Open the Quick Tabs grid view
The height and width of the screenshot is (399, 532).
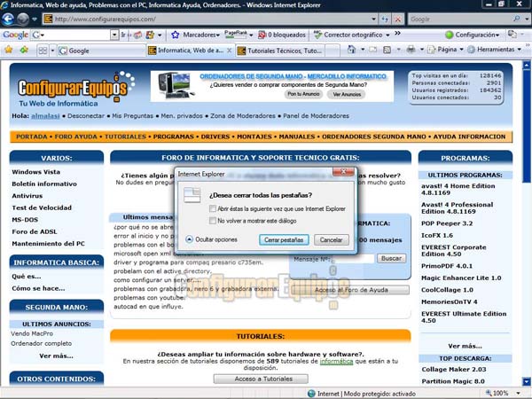coord(43,51)
